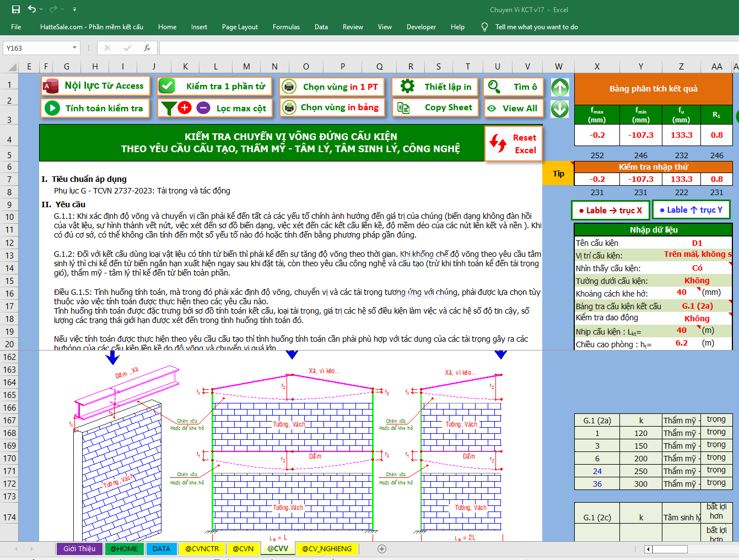
Task: Click inside the formula bar field
Action: tap(449, 48)
